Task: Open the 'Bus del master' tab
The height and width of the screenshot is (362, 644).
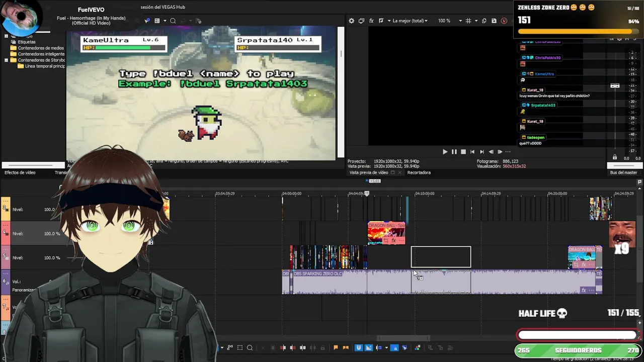Action: 623,172
